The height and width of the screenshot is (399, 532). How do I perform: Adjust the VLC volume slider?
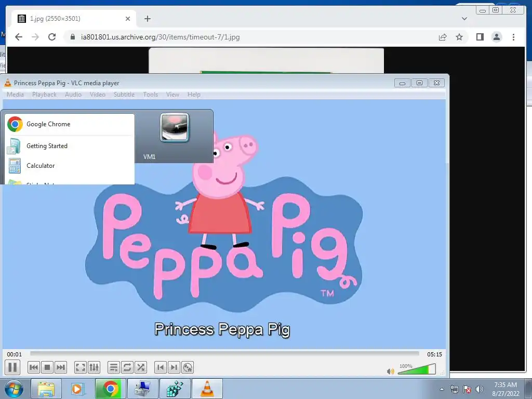pyautogui.click(x=417, y=369)
